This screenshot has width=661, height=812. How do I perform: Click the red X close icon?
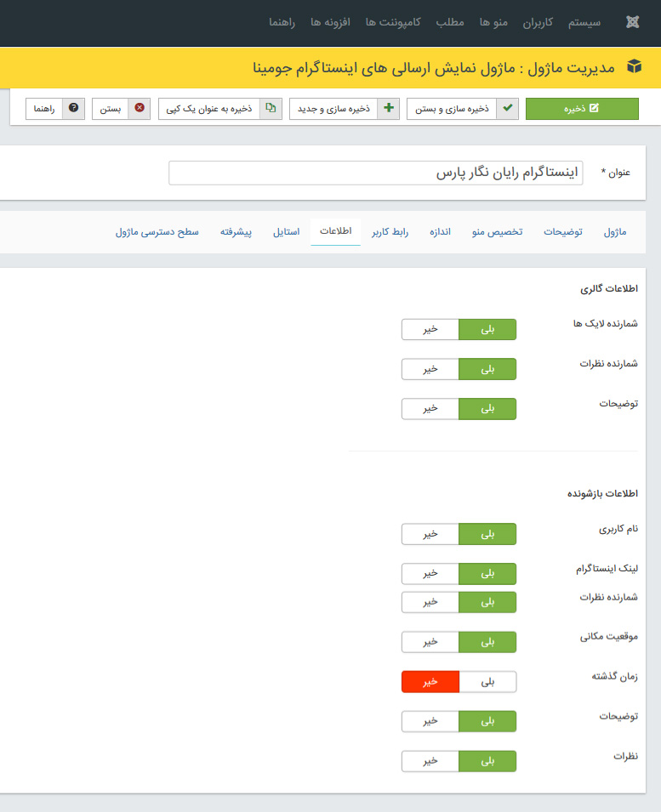point(140,108)
